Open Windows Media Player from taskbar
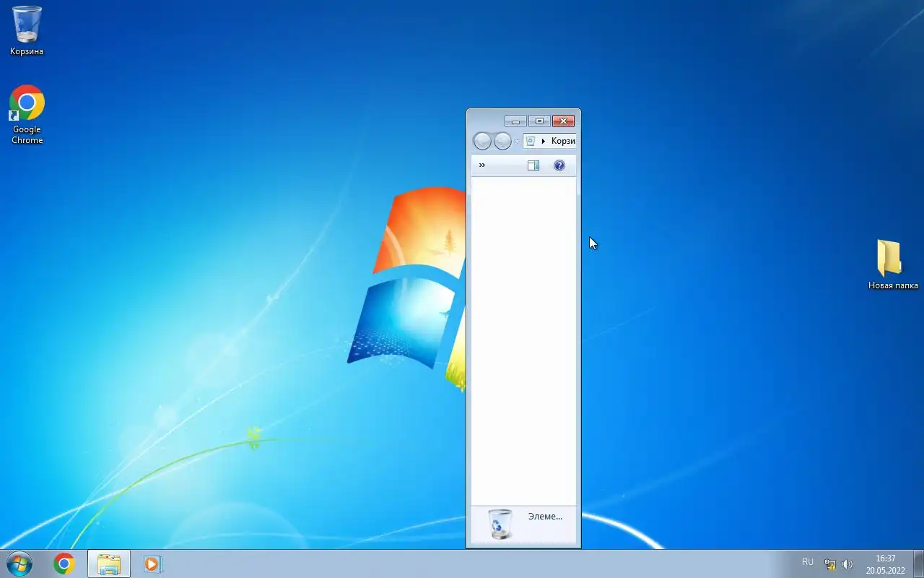 152,564
